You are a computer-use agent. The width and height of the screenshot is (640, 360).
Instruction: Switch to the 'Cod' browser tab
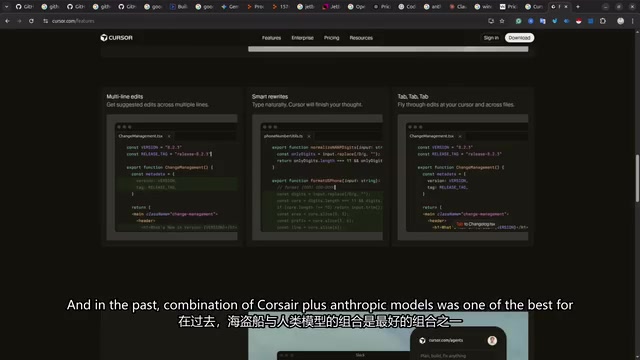pos(407,7)
